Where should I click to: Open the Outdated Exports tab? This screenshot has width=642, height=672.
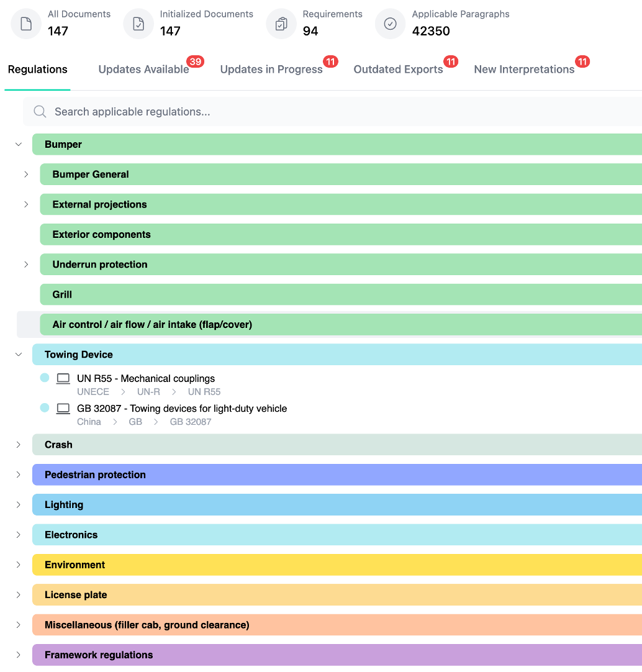(398, 70)
